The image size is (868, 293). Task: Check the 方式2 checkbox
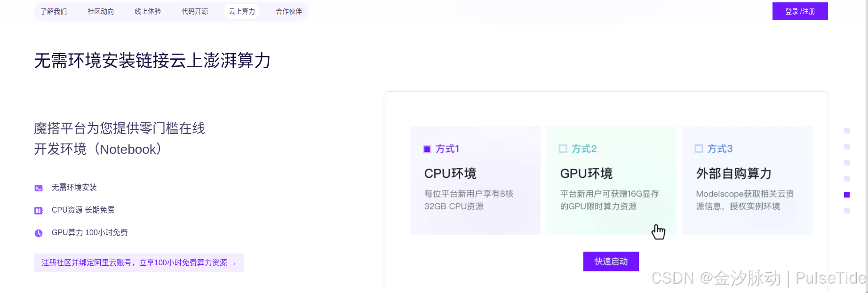click(x=563, y=149)
